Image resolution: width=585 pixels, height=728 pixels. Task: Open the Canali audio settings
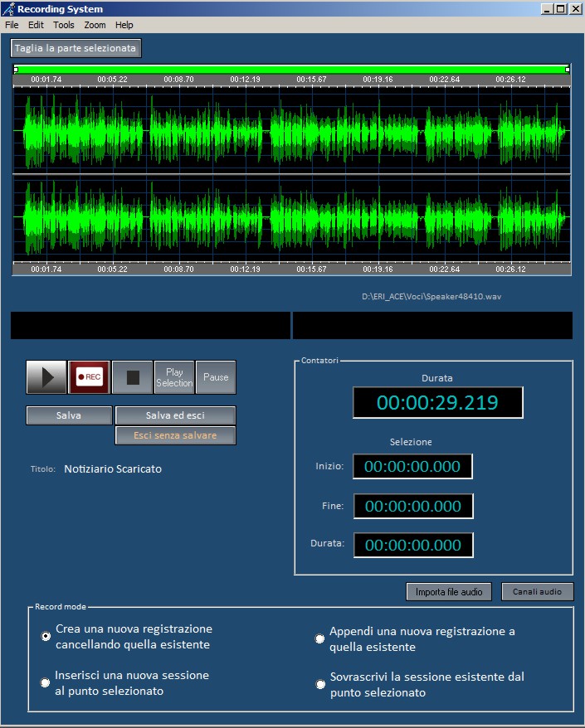tap(537, 592)
